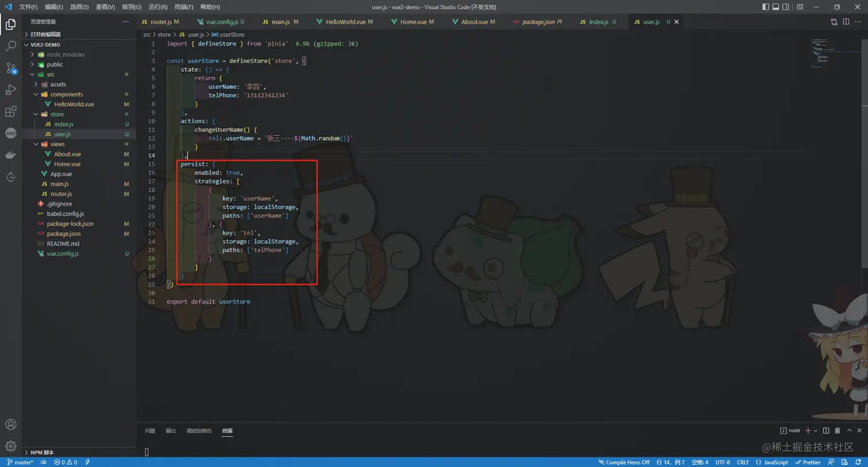Click the UTF-8 encoding status item
Viewport: 868px width, 467px height.
point(723,462)
